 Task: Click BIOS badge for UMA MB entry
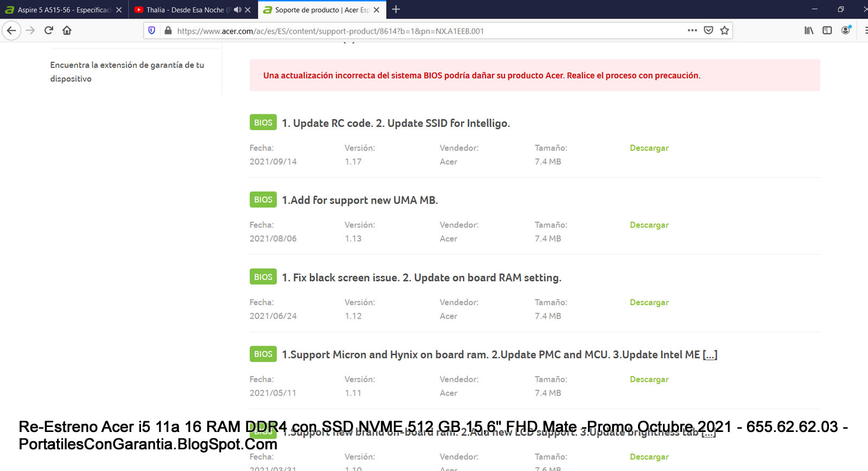coord(263,199)
